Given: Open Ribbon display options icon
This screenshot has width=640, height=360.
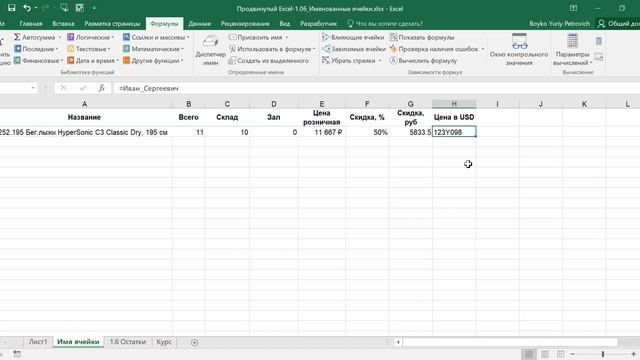Looking at the screenshot, I should 573,8.
